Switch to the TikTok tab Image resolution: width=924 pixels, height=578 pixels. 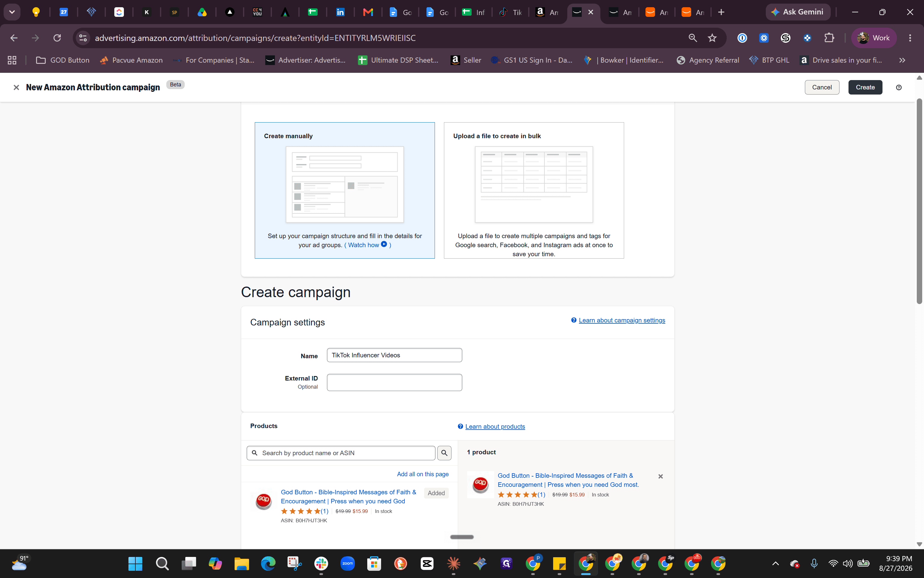click(x=510, y=12)
